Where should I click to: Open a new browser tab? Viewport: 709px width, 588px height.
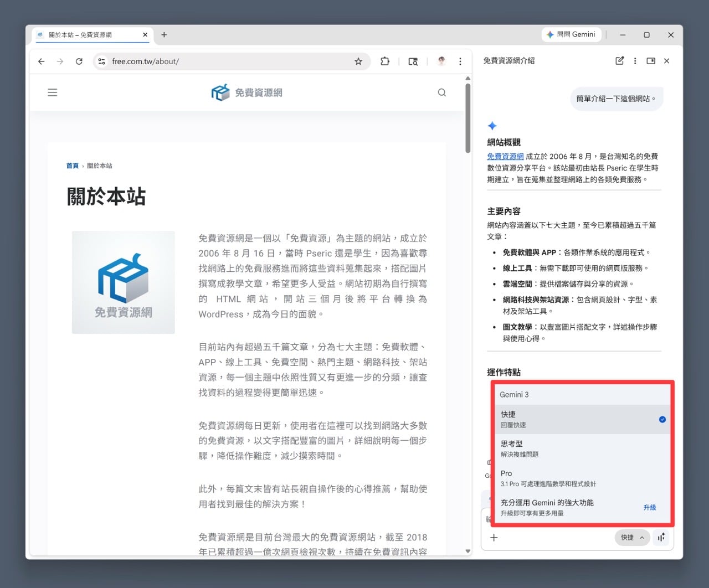coord(164,35)
